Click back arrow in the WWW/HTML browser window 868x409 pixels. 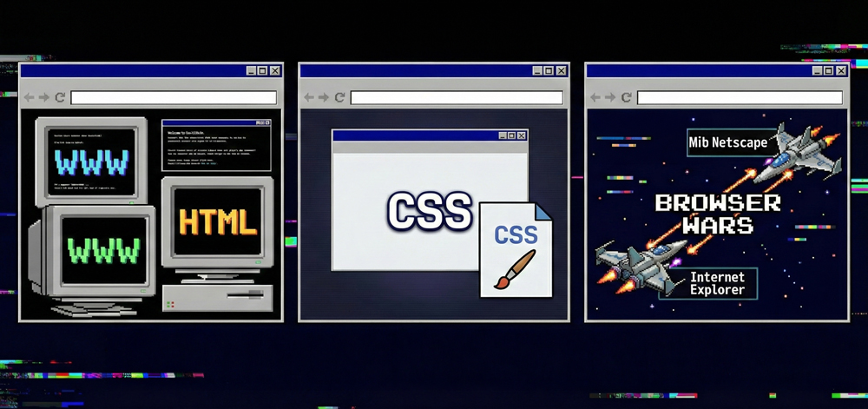click(29, 97)
